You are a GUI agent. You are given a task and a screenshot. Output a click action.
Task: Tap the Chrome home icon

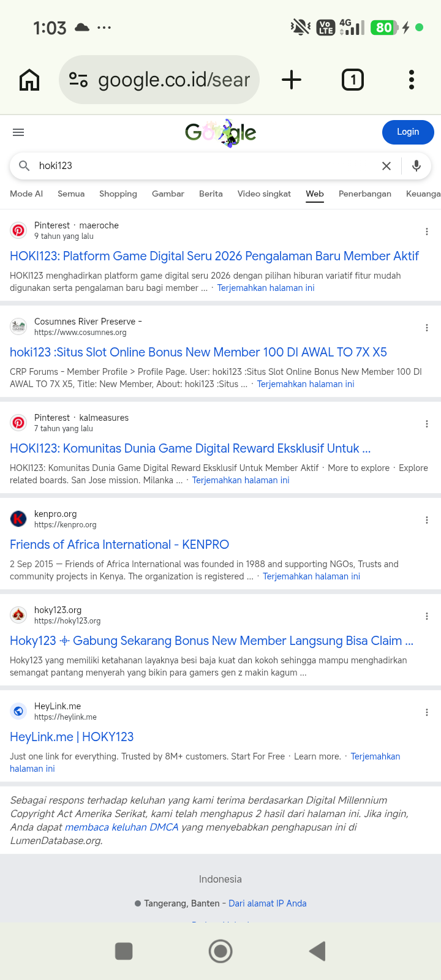[29, 80]
